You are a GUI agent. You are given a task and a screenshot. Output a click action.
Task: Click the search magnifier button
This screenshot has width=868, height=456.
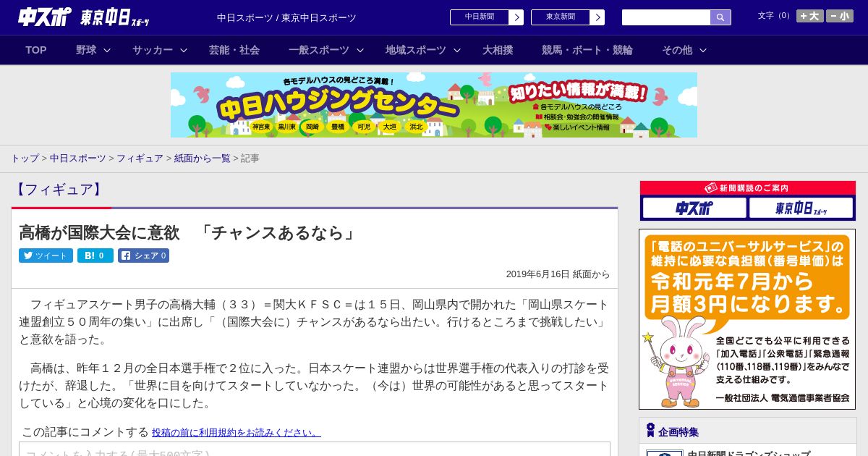tap(720, 17)
